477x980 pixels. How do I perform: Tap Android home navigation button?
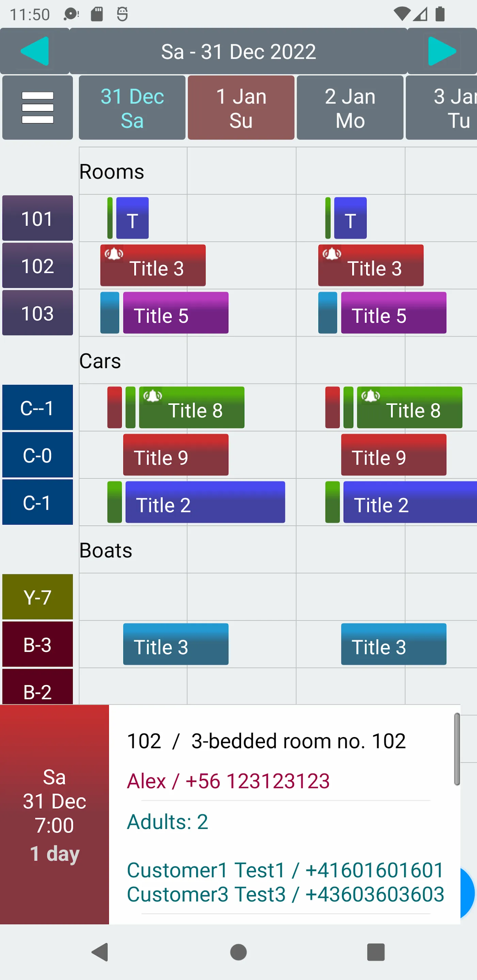[238, 952]
